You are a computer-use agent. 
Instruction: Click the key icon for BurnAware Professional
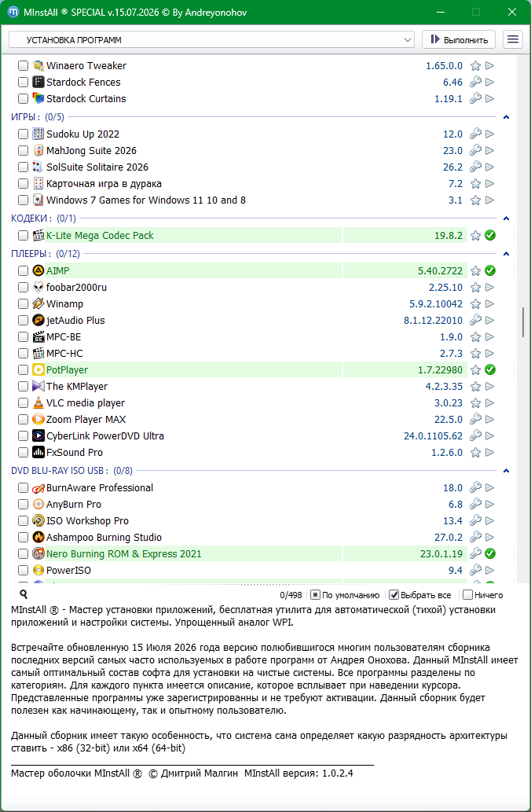tap(475, 487)
